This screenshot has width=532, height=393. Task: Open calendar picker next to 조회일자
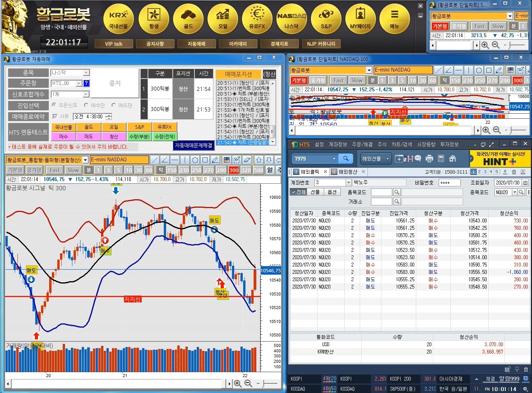(525, 183)
